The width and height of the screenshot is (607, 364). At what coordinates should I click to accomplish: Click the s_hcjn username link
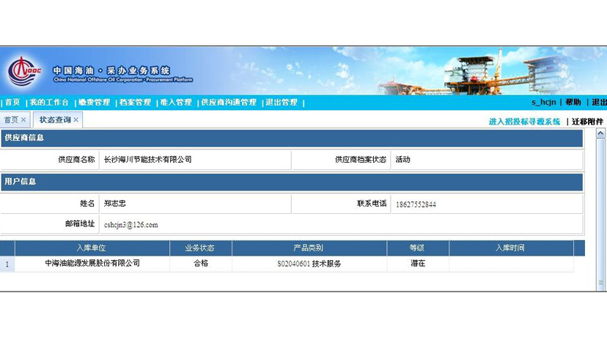[x=543, y=102]
